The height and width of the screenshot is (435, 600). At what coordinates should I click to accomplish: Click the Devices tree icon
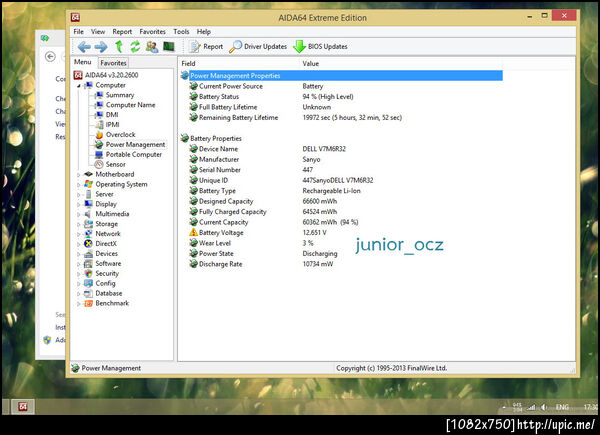click(88, 254)
